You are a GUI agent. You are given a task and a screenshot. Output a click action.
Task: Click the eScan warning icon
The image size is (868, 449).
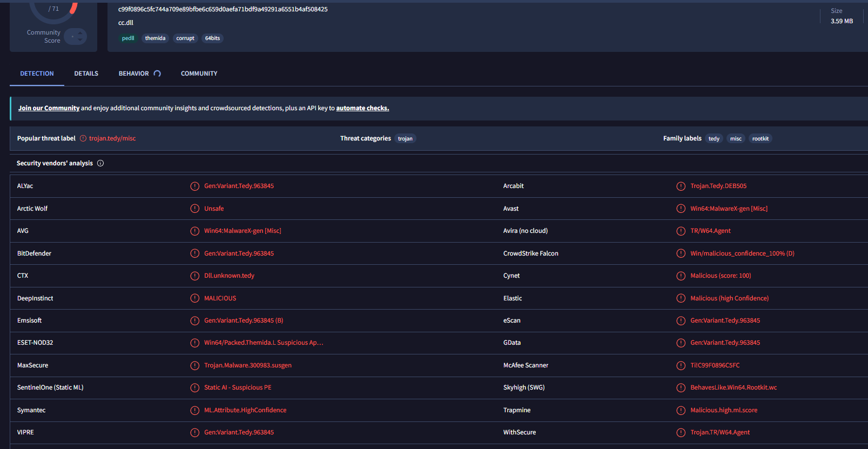tap(681, 320)
